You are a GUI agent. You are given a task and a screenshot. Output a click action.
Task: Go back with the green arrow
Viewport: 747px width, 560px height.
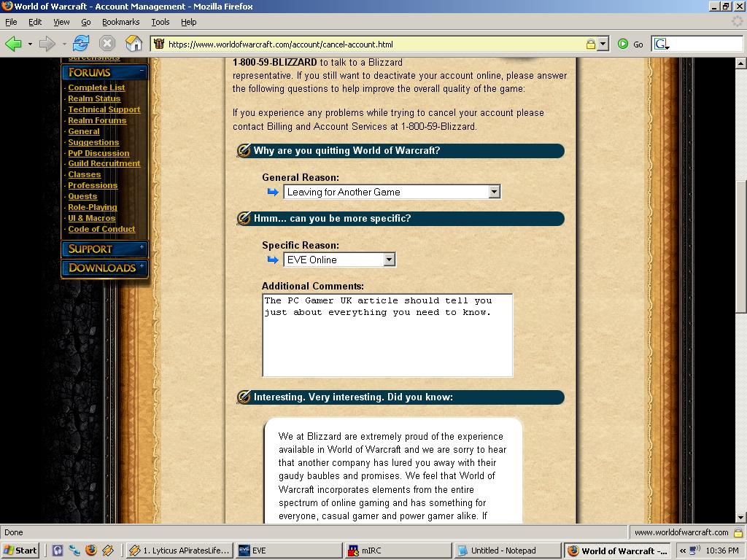point(13,44)
